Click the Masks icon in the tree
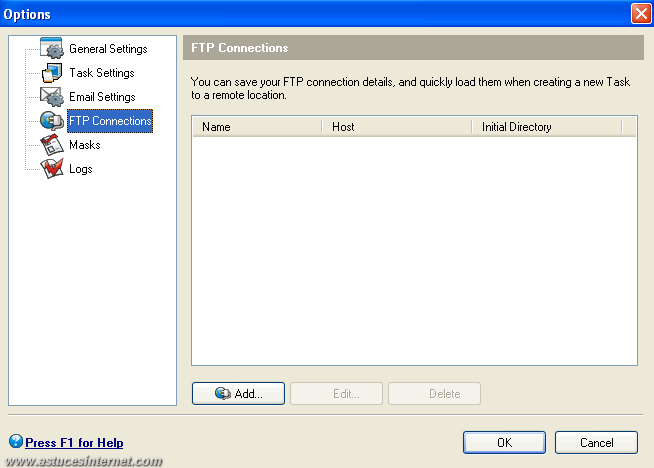 tap(52, 145)
